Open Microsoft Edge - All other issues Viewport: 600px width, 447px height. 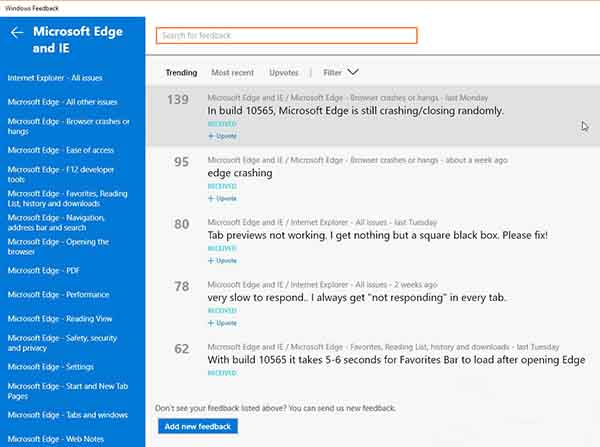click(x=62, y=102)
